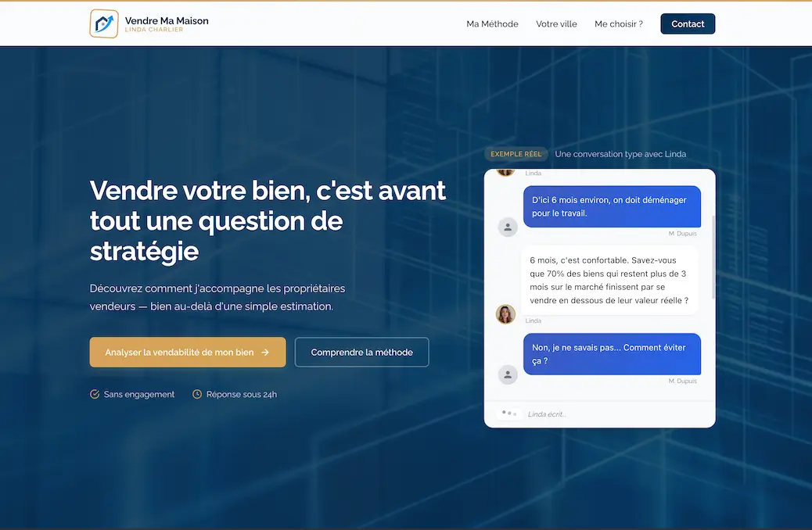Image resolution: width=812 pixels, height=530 pixels.
Task: Click Linda's profile photo in the chat
Action: pos(505,314)
